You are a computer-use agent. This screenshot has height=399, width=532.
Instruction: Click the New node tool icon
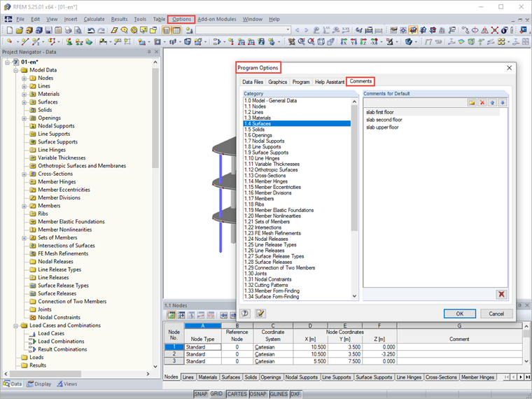(10, 41)
